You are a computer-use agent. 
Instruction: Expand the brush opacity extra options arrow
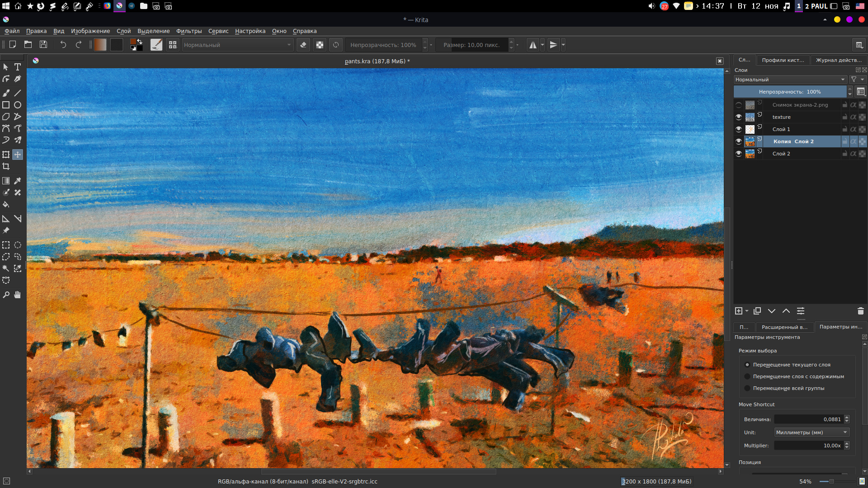click(431, 45)
